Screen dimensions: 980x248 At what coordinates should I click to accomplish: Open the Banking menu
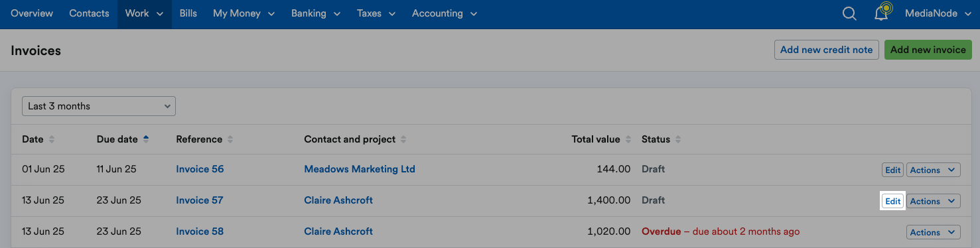[x=316, y=13]
